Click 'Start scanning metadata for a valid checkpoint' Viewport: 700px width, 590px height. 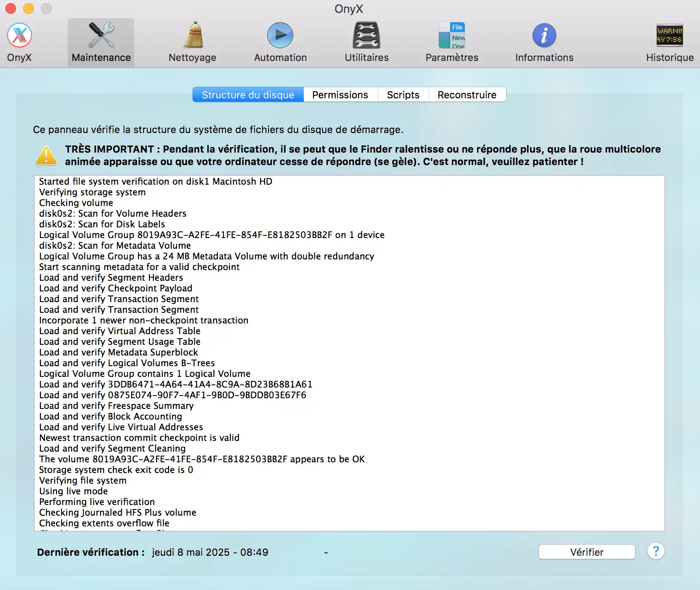(139, 267)
